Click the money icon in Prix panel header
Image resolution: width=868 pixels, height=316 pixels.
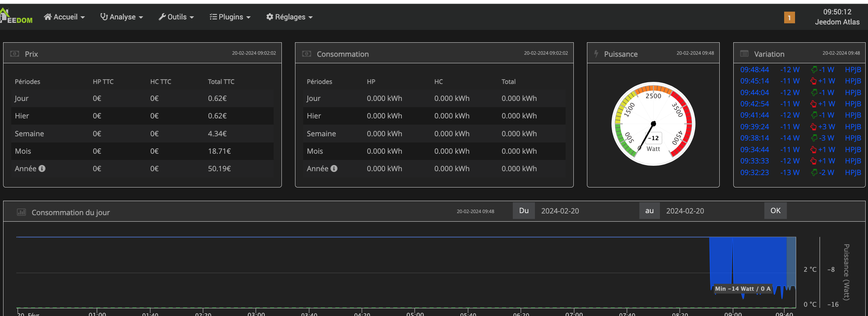(x=15, y=54)
